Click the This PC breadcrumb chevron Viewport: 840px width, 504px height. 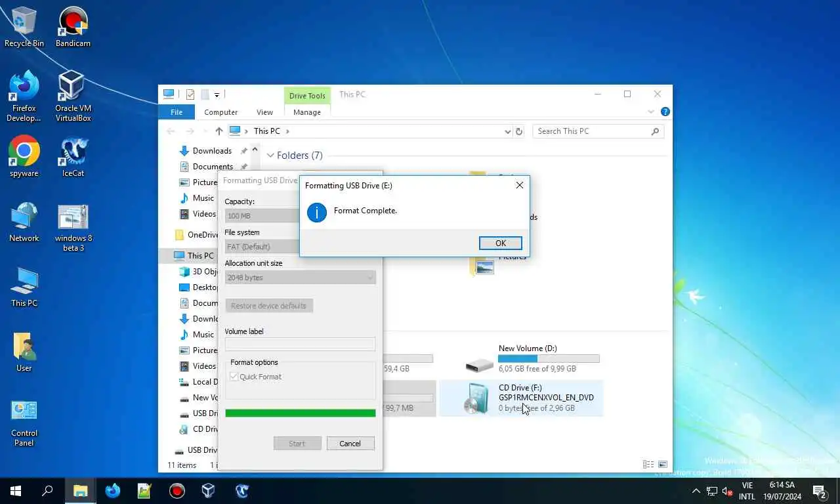tap(287, 131)
